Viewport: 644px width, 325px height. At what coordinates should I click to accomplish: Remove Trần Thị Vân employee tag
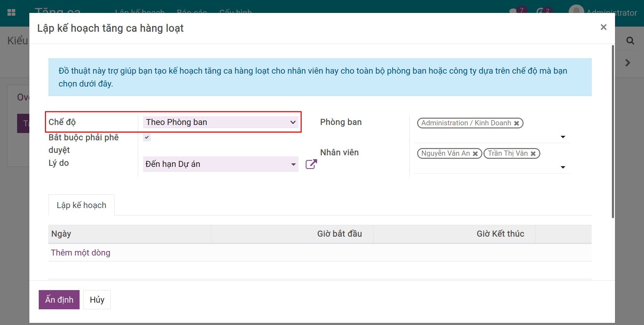pos(533,154)
